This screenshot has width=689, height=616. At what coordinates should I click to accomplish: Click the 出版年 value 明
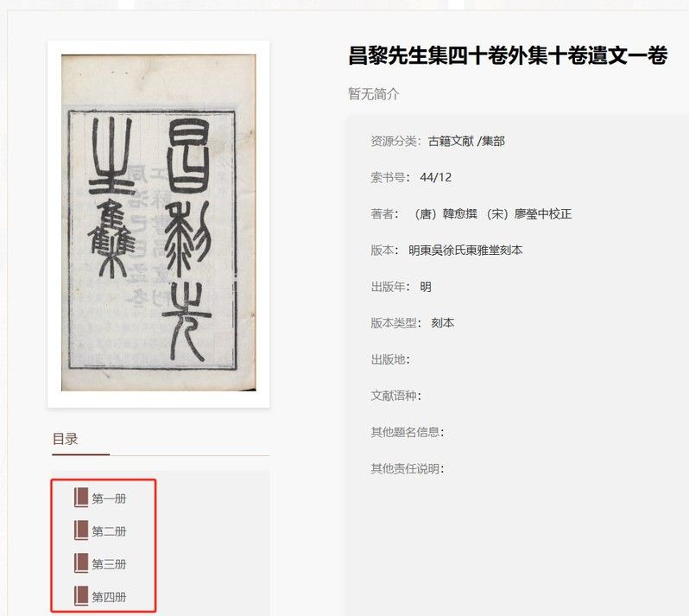tap(426, 287)
